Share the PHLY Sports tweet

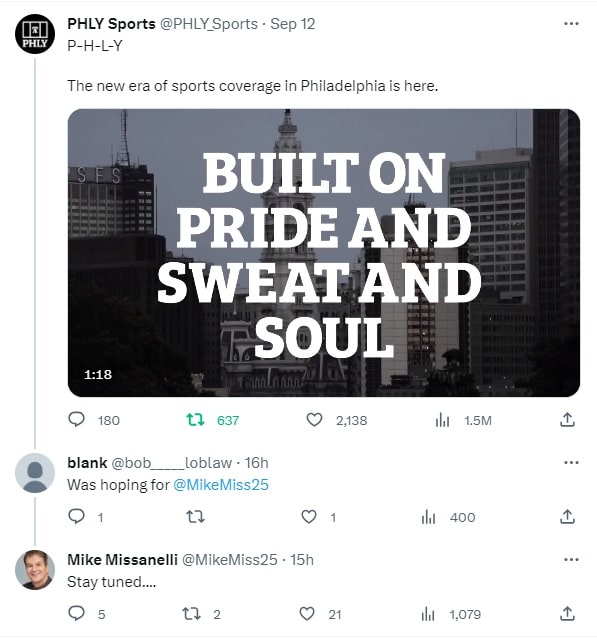[x=567, y=419]
